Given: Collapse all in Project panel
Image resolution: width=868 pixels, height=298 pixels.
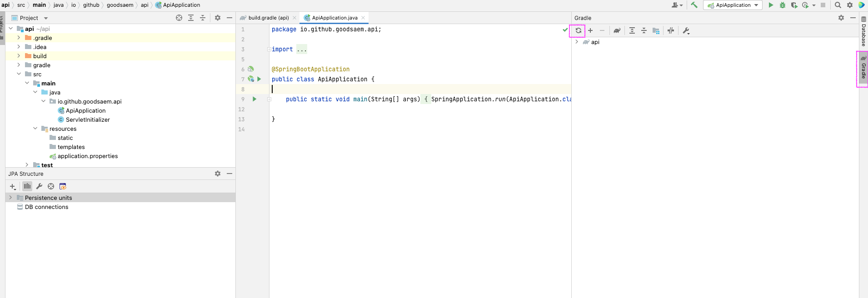Looking at the screenshot, I should (x=203, y=18).
